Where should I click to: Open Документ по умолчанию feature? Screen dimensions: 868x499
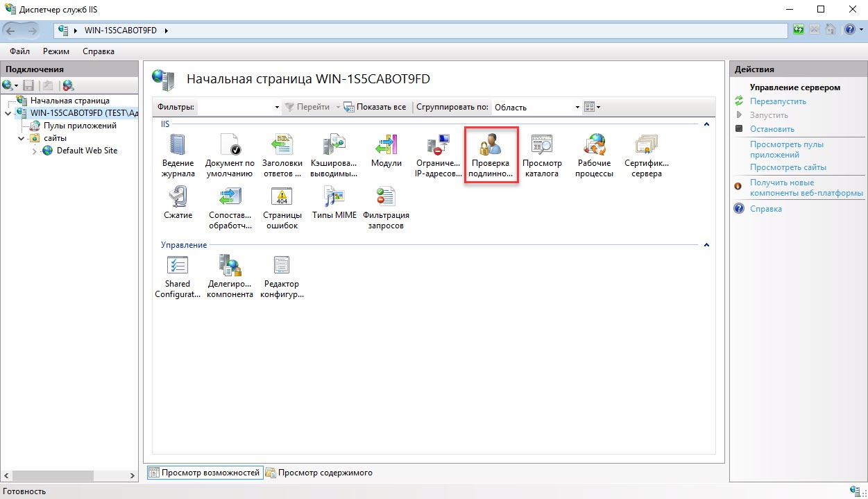tap(230, 156)
